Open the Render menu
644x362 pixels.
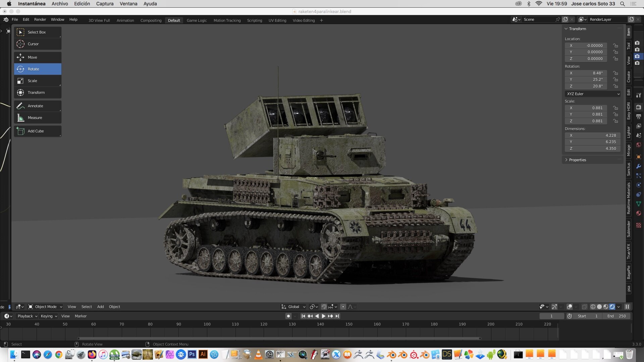[x=40, y=19]
